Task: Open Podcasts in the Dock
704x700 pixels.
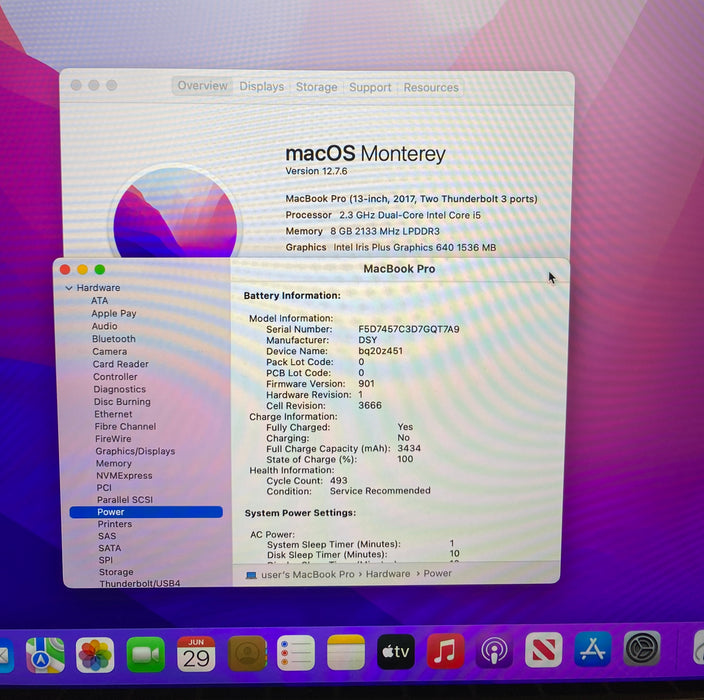Action: tap(494, 650)
